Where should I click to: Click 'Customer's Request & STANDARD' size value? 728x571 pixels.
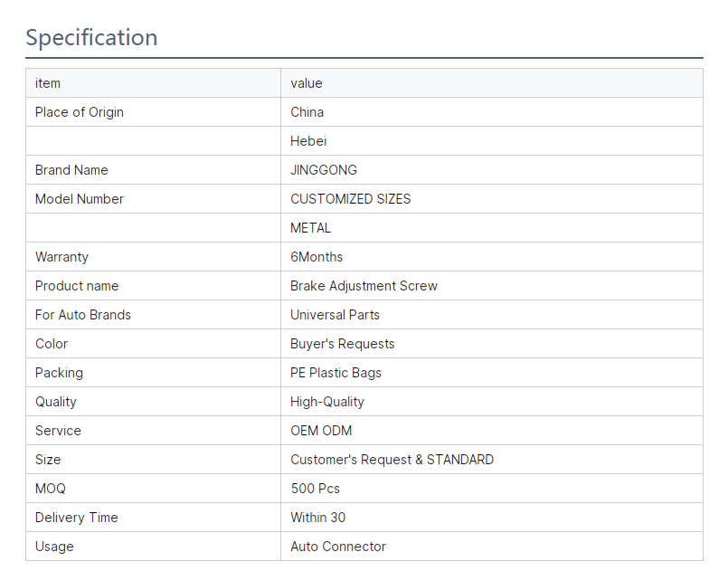(392, 460)
